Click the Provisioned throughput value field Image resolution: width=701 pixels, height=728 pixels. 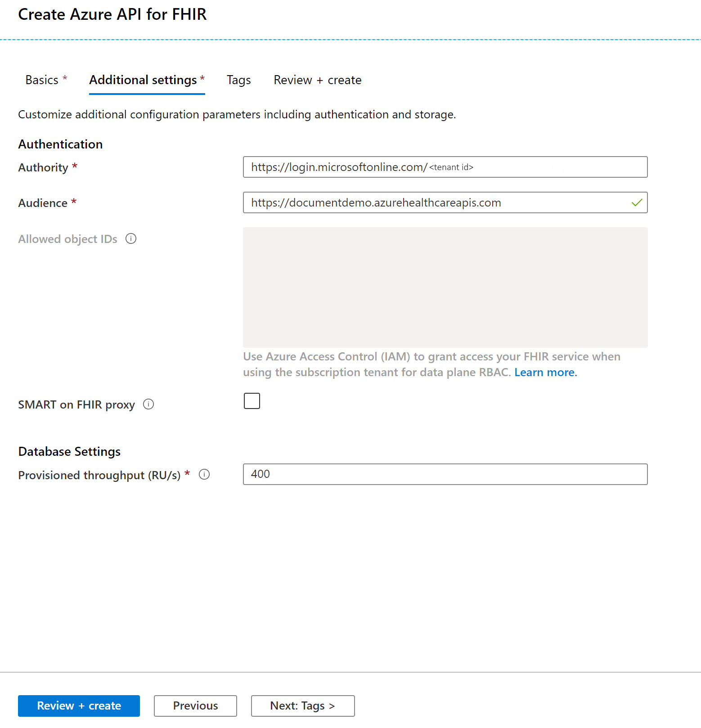(445, 474)
